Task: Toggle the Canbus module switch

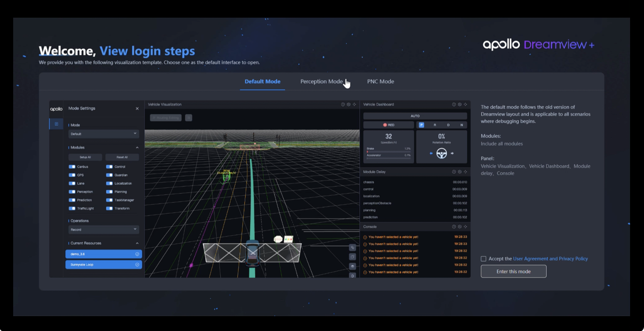Action: click(72, 167)
